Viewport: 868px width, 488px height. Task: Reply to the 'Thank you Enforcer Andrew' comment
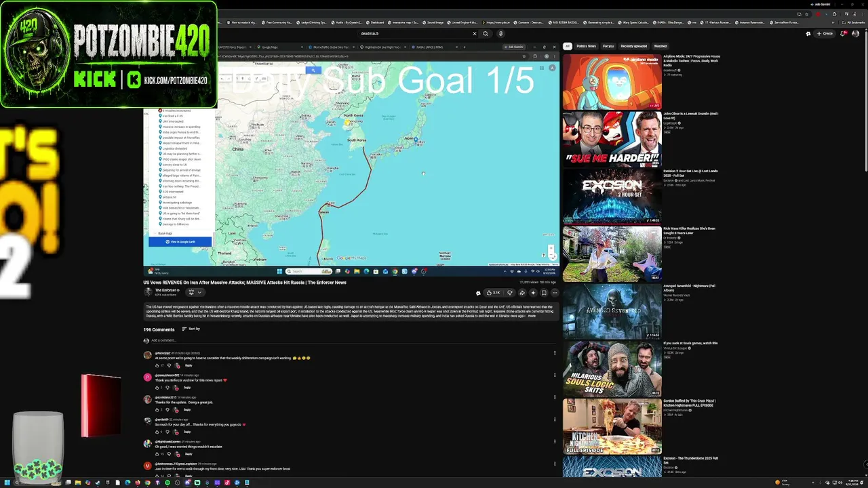187,388
